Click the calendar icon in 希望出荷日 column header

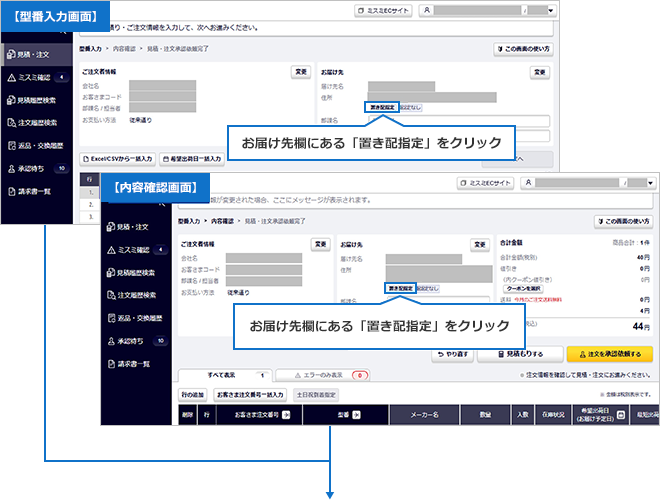620,415
